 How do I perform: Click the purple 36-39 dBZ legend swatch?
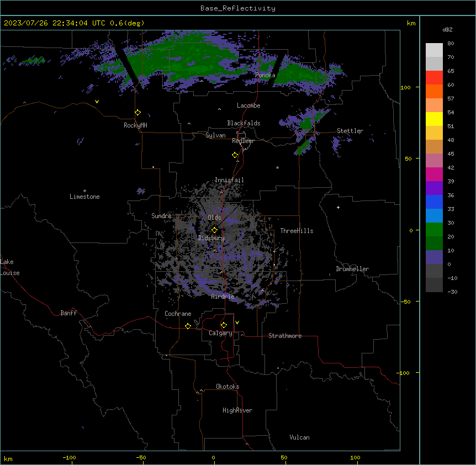[434, 188]
